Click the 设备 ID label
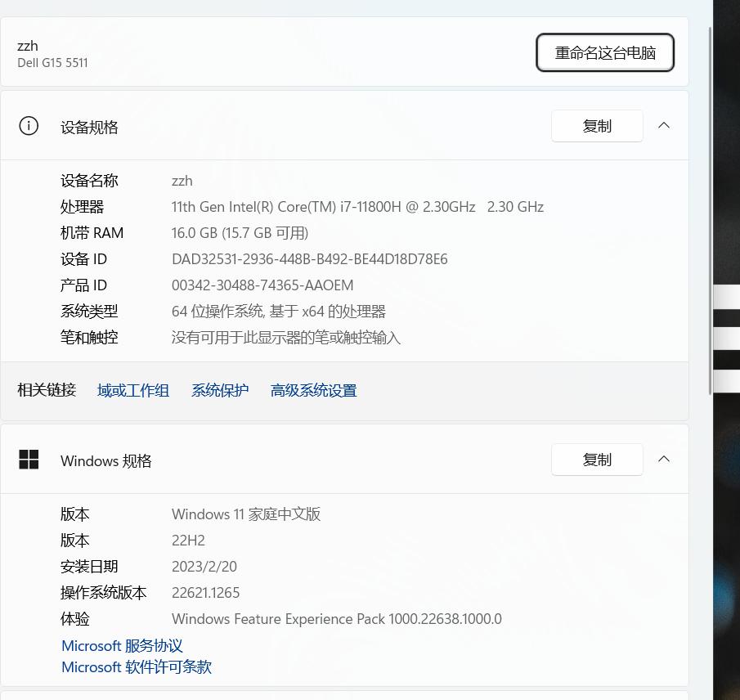 (x=83, y=259)
